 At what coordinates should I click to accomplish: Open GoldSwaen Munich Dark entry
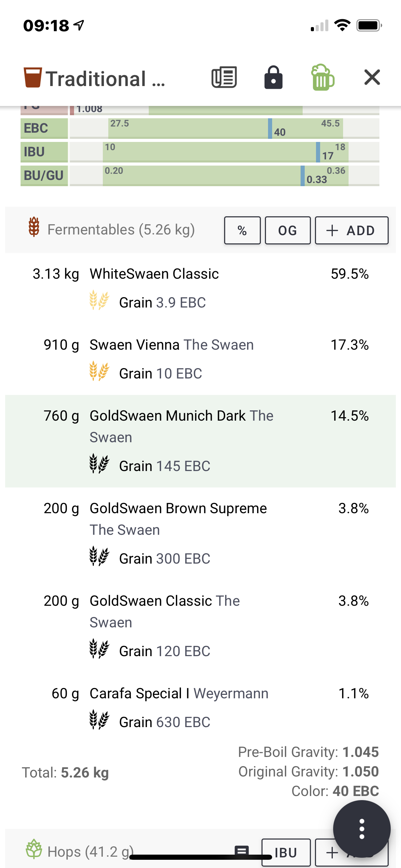tap(200, 441)
